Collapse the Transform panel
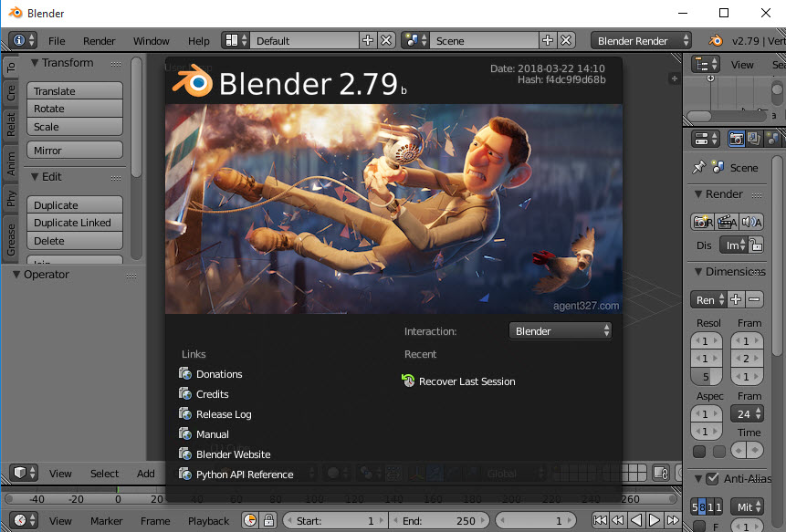 click(x=35, y=63)
